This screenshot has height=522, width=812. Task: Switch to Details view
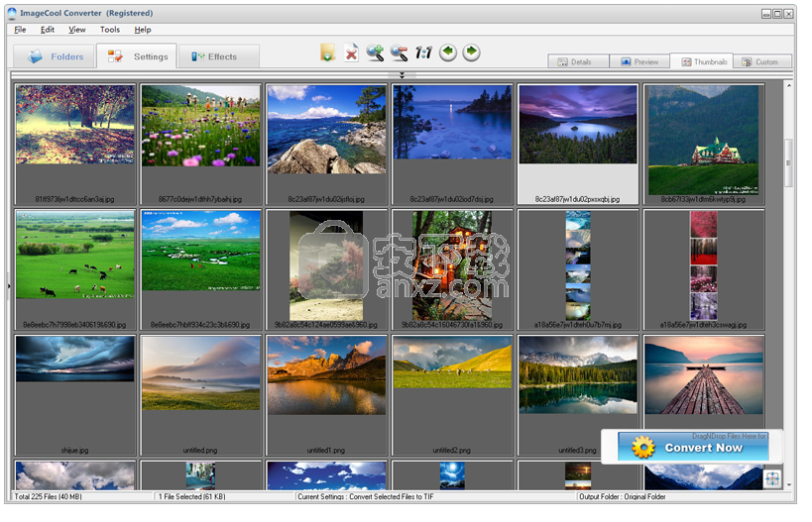[578, 61]
